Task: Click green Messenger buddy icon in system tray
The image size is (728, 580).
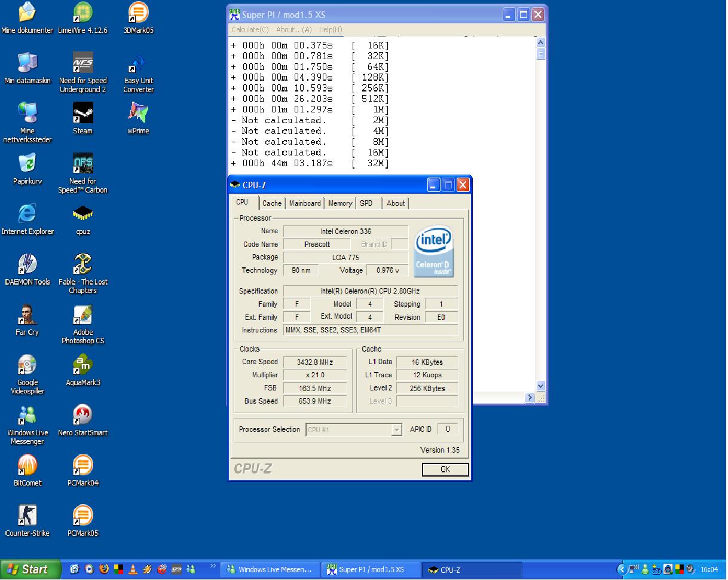Action: point(646,570)
